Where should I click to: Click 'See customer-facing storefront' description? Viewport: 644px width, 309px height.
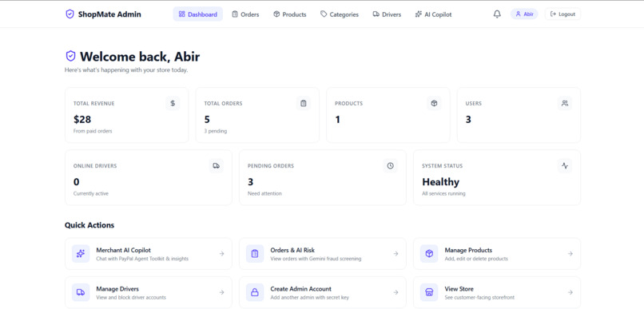pos(479,298)
